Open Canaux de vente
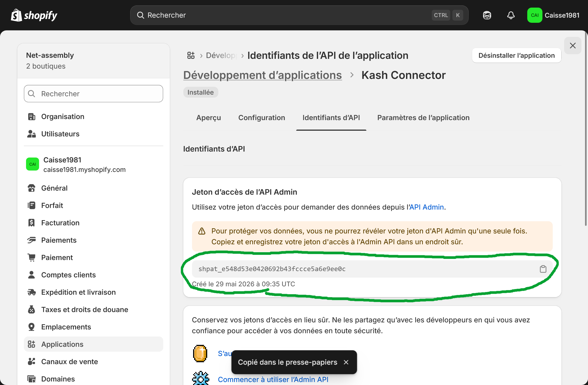Image resolution: width=588 pixels, height=385 pixels. coord(94,362)
